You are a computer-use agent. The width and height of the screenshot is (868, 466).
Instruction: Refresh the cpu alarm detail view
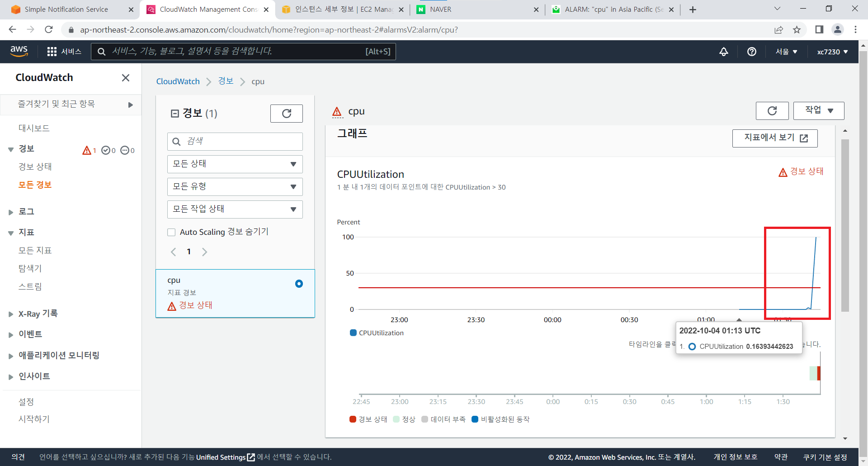[x=772, y=111]
